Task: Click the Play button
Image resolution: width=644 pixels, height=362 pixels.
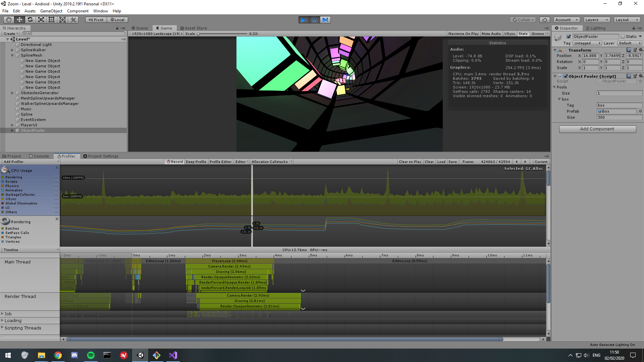Action: pos(304,20)
